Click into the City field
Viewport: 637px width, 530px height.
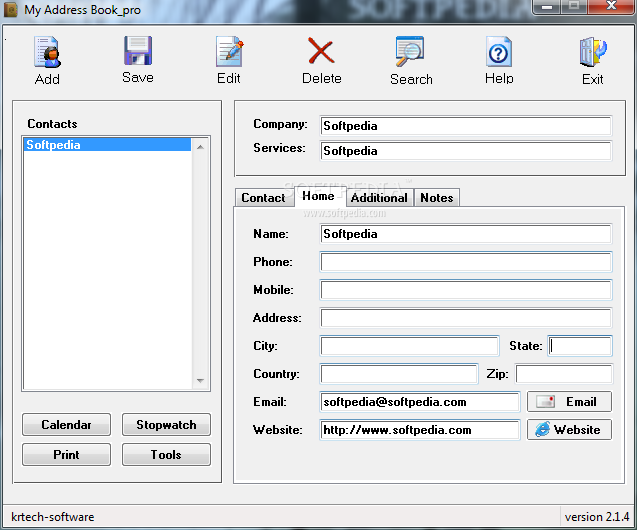pyautogui.click(x=410, y=346)
